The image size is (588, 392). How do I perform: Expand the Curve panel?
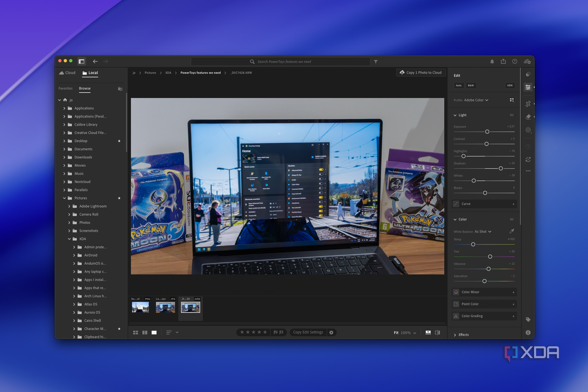tap(484, 204)
